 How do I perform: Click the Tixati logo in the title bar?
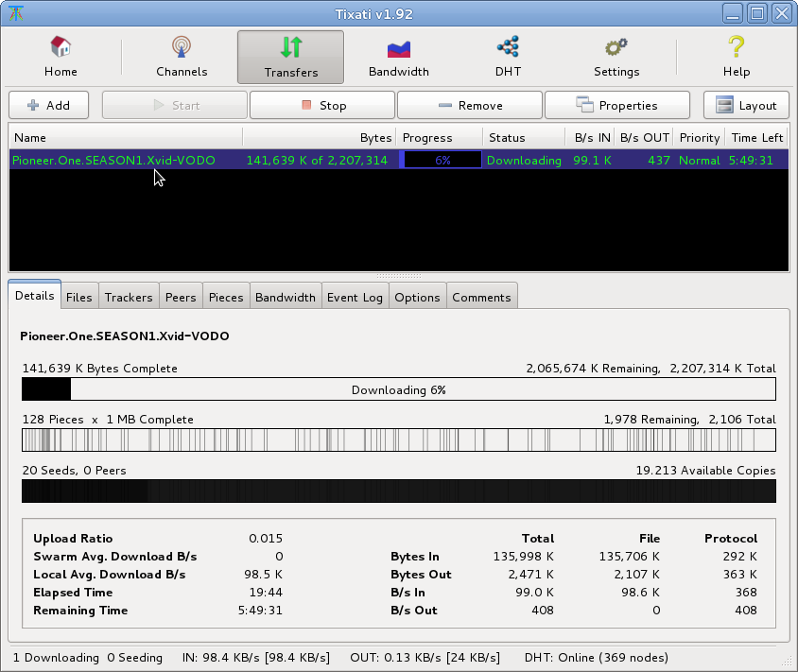pyautogui.click(x=16, y=13)
